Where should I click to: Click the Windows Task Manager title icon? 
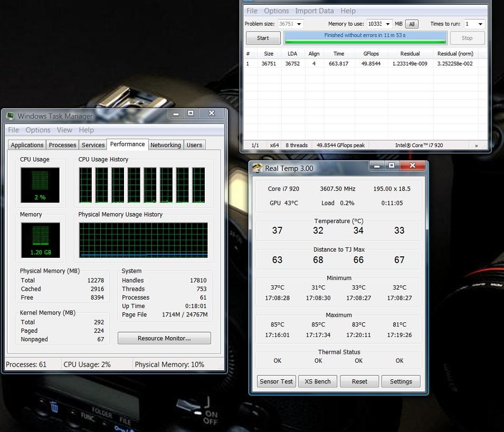pyautogui.click(x=10, y=116)
